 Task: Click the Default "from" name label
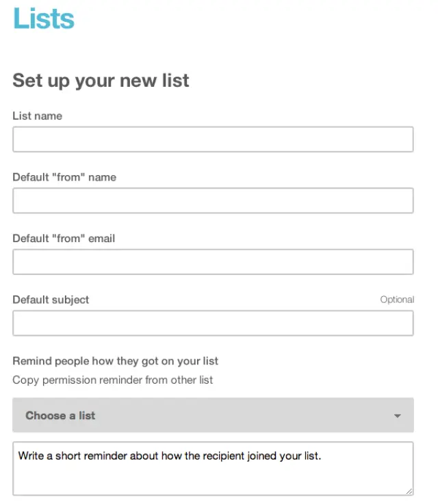point(64,177)
